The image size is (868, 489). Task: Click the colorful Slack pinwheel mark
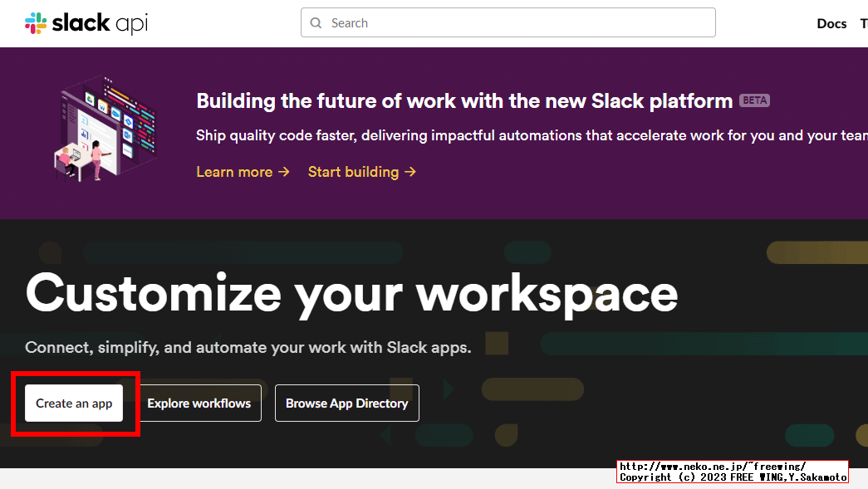34,22
